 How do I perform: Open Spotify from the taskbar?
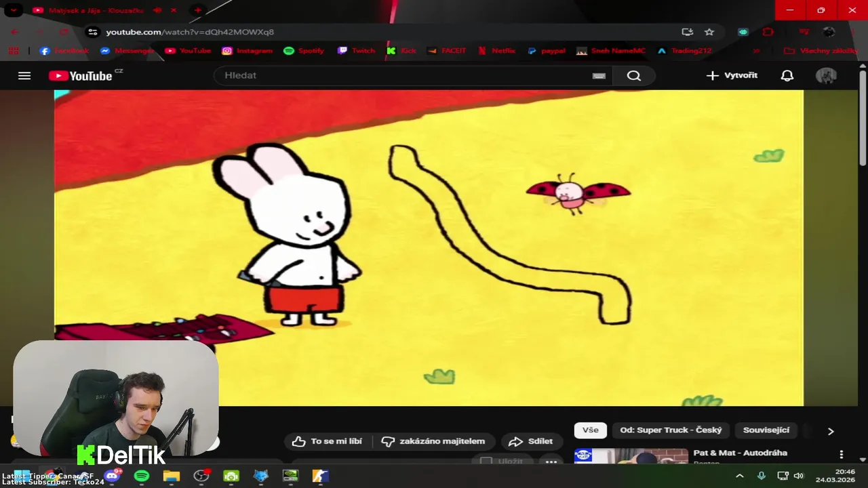142,476
